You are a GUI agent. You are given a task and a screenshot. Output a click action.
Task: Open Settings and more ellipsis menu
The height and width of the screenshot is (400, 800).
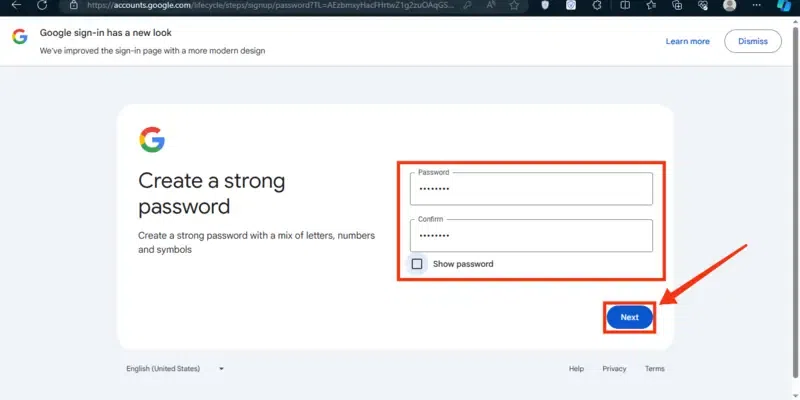[x=756, y=5]
